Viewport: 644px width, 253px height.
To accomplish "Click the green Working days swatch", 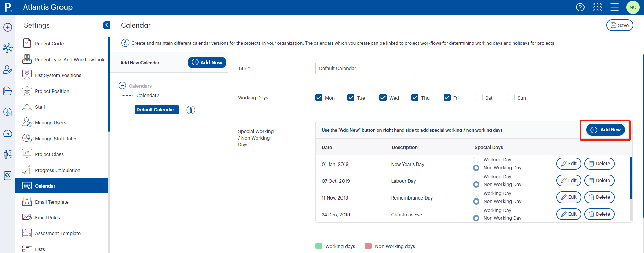I will coord(319,246).
